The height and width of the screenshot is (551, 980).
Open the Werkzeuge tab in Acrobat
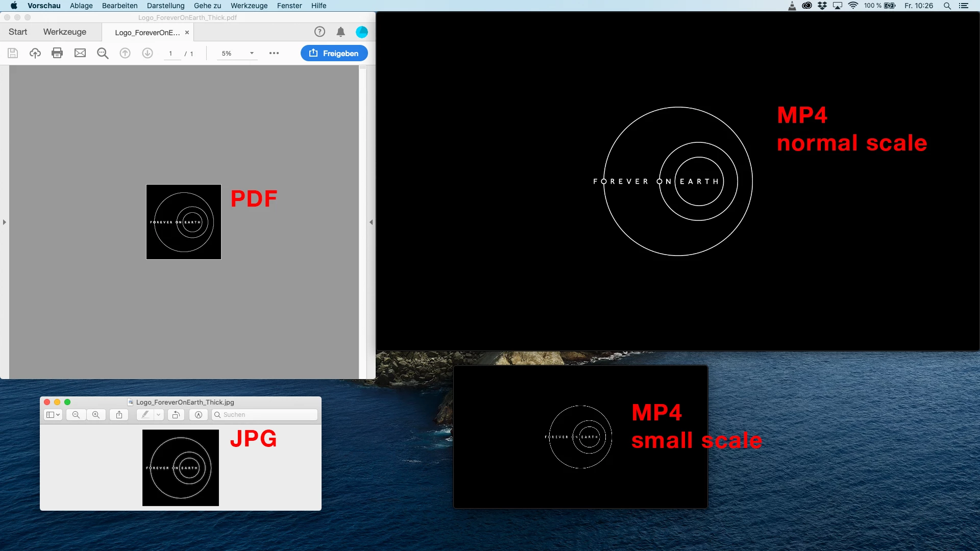[65, 32]
